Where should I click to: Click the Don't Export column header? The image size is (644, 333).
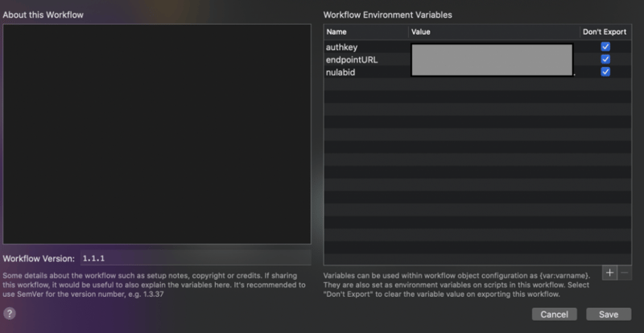[605, 31]
